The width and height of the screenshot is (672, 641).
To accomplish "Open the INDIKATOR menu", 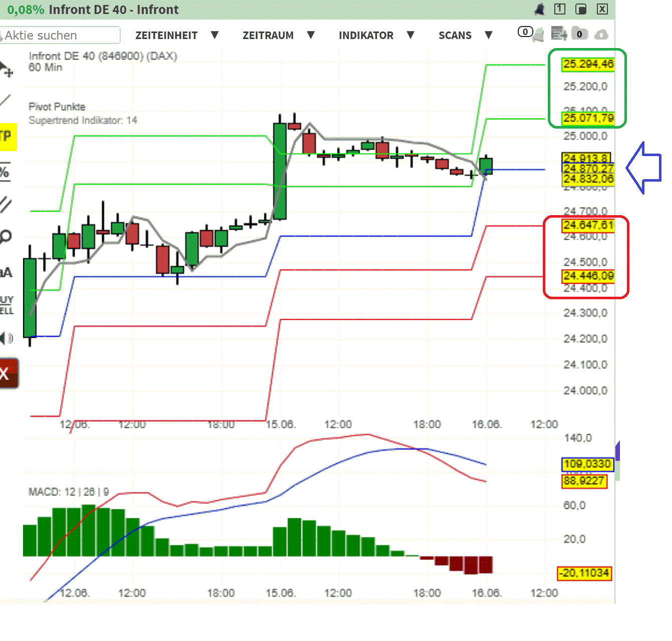I will pyautogui.click(x=366, y=36).
